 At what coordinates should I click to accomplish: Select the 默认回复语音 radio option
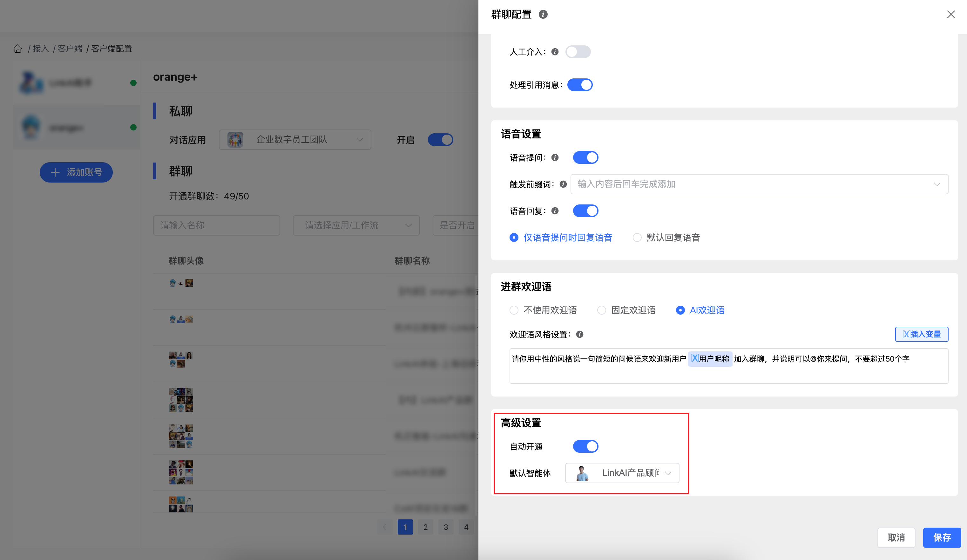point(637,238)
